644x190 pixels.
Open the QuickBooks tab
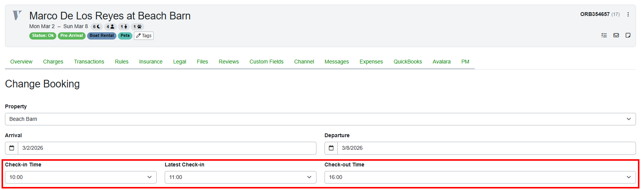tap(408, 62)
